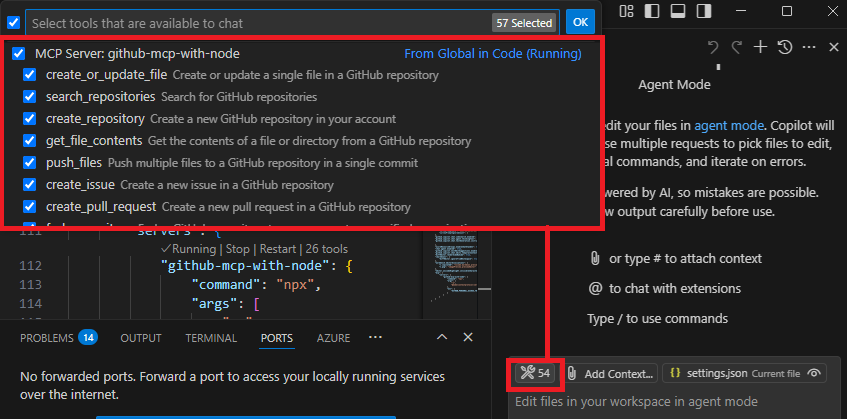This screenshot has height=419, width=847.
Task: Open the agent mode link
Action: (729, 126)
